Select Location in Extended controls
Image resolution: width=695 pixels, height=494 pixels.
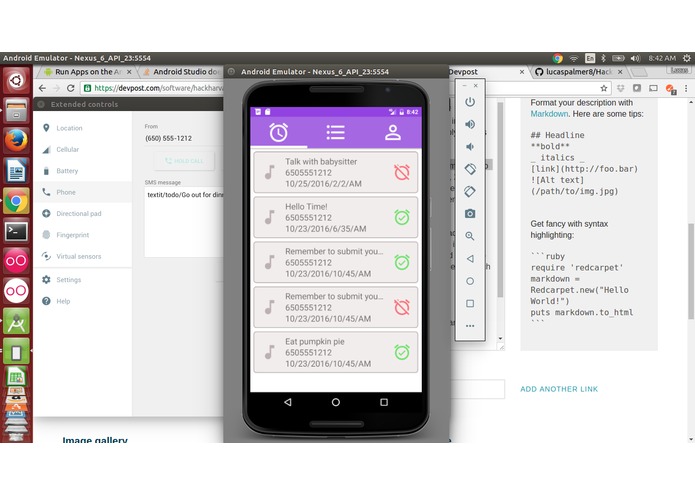82,128
